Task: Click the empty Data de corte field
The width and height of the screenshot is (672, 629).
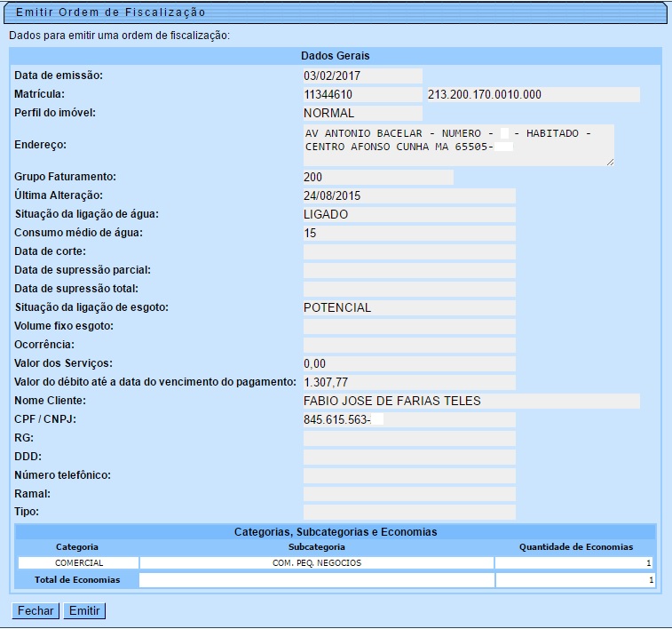Action: 408,251
